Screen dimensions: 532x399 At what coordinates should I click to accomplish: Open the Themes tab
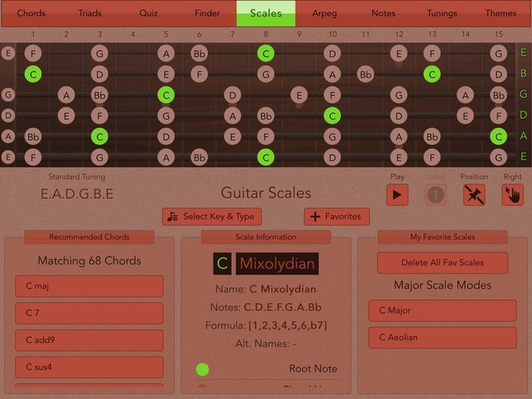pos(501,13)
